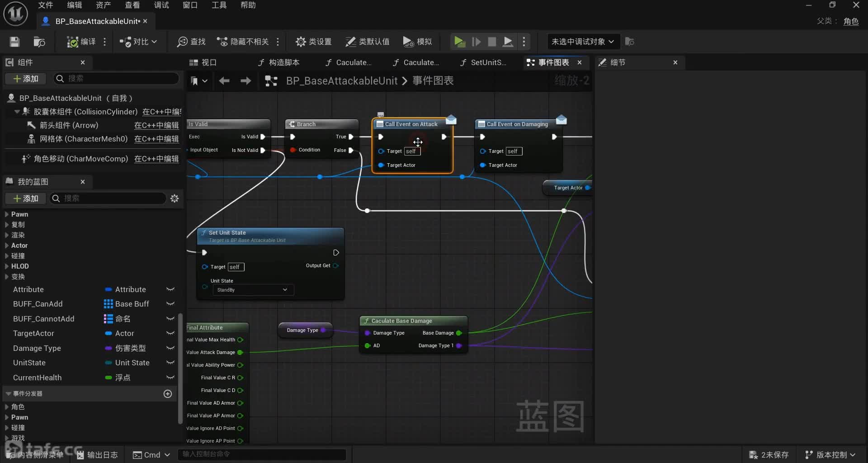Switch to the 构造脚本 tab

pyautogui.click(x=278, y=62)
